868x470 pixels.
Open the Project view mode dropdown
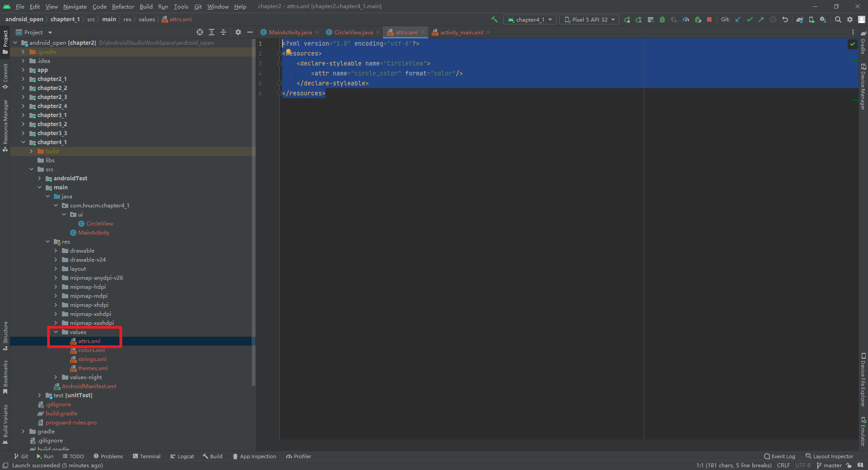pyautogui.click(x=34, y=32)
